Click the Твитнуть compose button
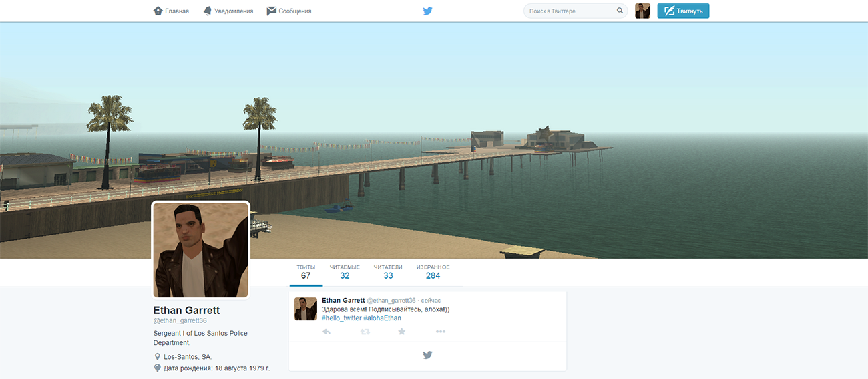This screenshot has height=379, width=868. [683, 11]
